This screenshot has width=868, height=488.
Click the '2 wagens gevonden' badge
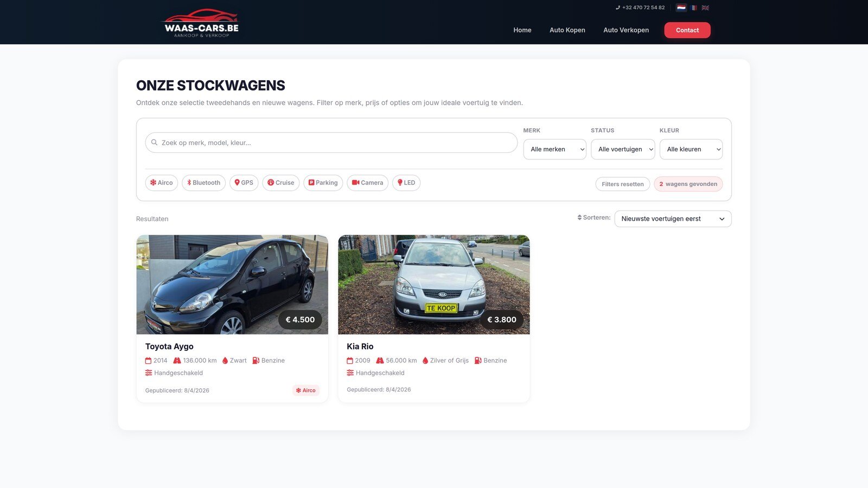pyautogui.click(x=688, y=184)
